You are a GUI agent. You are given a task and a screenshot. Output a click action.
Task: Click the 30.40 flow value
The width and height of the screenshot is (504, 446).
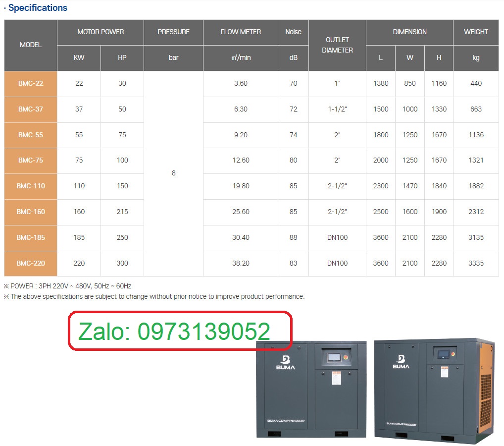(x=241, y=237)
